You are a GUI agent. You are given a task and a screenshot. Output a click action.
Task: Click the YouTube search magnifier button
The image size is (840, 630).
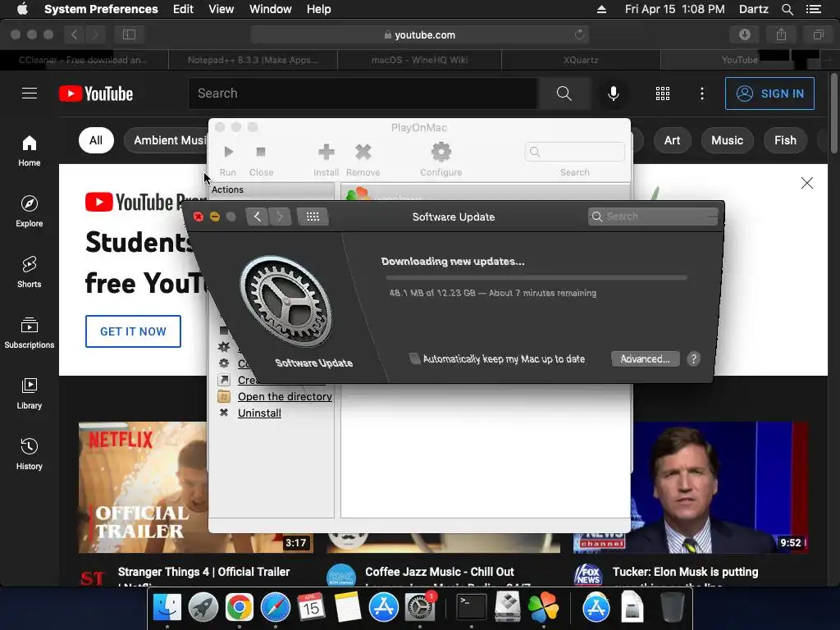[x=564, y=94]
